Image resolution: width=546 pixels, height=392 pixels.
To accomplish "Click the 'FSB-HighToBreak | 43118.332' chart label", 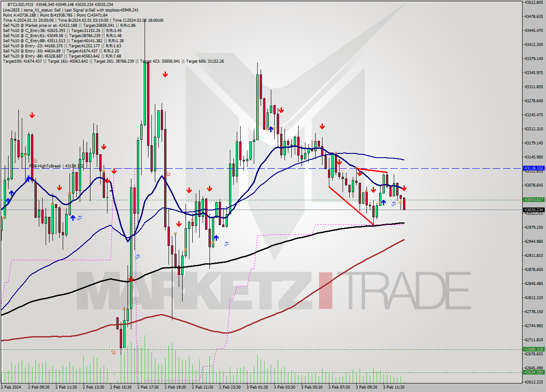I will click(56, 166).
